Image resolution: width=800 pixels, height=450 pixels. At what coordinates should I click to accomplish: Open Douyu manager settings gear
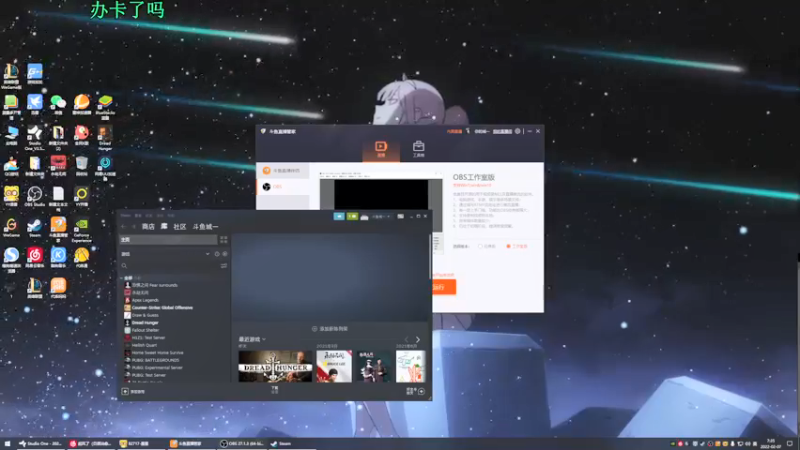[517, 132]
